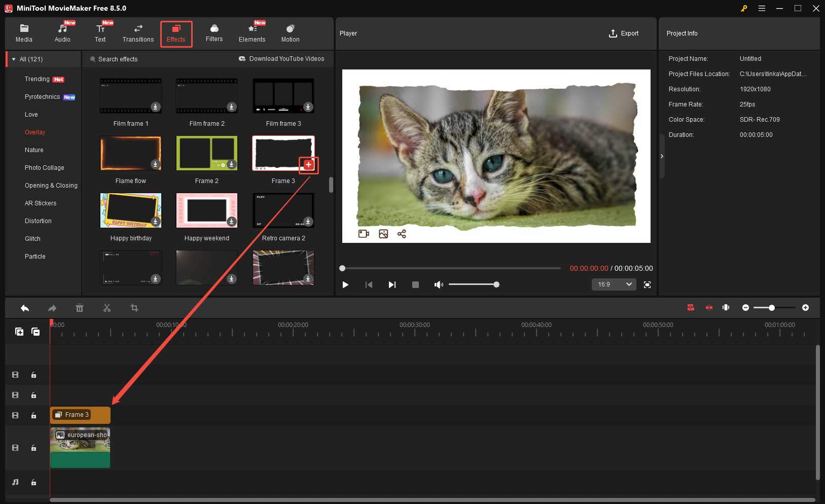Open the 16:9 aspect ratio dropdown
Viewport: 825px width, 504px height.
(614, 284)
